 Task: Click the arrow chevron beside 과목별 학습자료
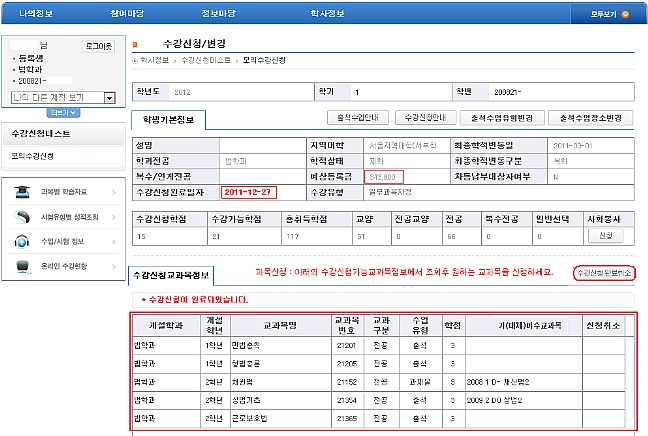[x=115, y=193]
